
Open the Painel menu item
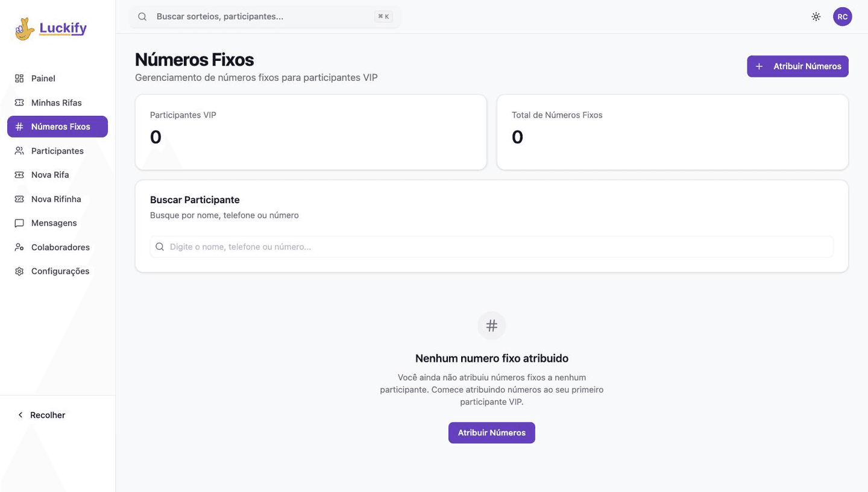(57, 78)
